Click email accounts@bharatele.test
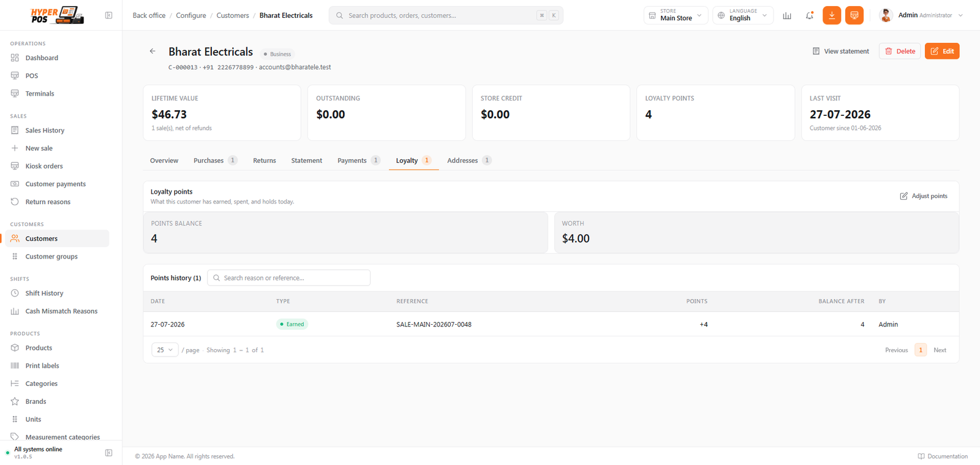 click(295, 67)
